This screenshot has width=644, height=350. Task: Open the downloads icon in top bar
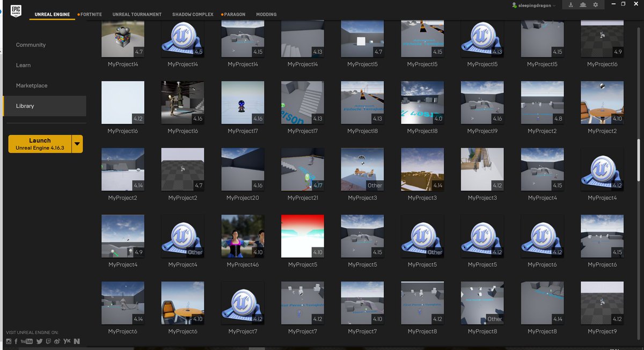(571, 5)
